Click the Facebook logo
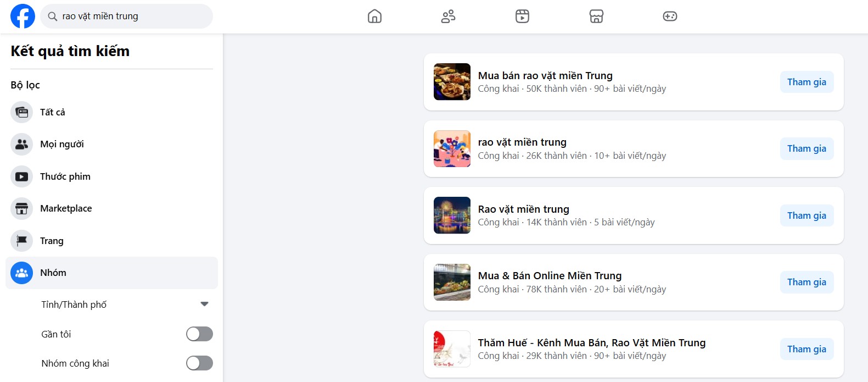Viewport: 868px width, 382px height. click(x=22, y=16)
